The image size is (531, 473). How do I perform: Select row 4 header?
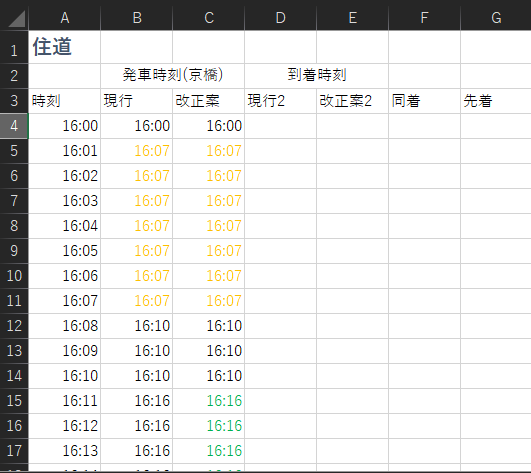click(x=14, y=126)
